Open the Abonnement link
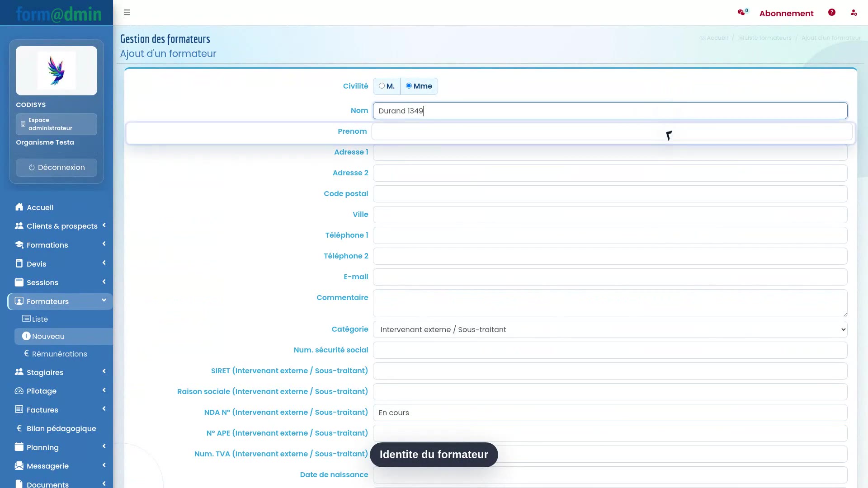 786,13
